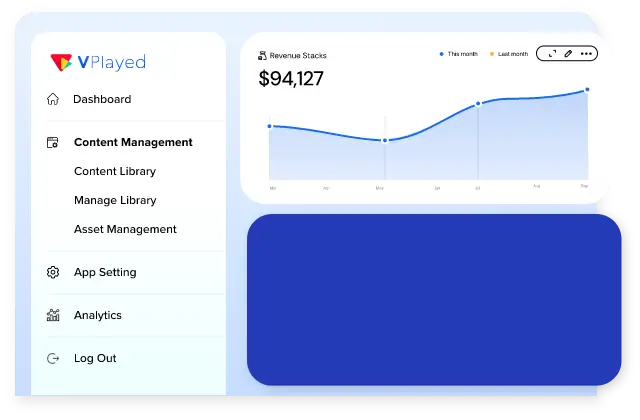Screen dimensions: 640x420
Task: Collapse the Content Management section
Action: pos(133,142)
